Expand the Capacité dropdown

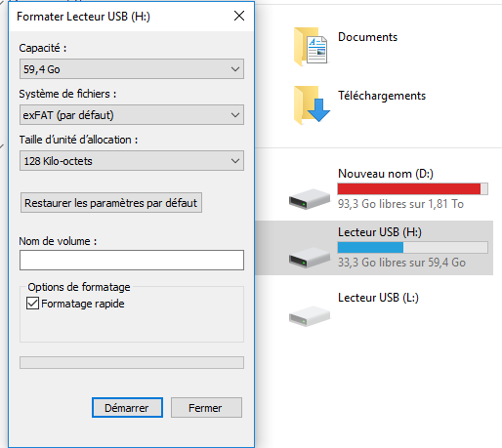(132, 69)
